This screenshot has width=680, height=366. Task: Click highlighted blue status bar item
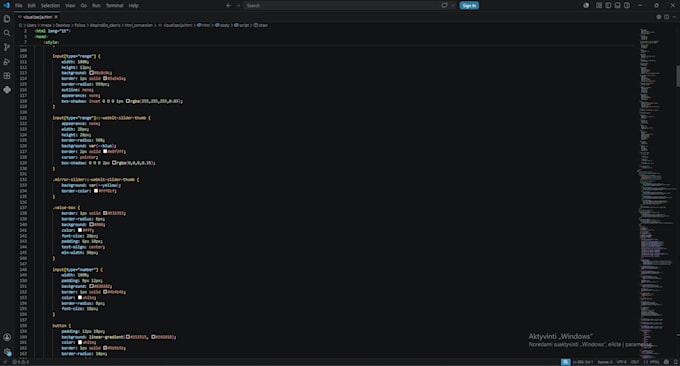(566, 362)
